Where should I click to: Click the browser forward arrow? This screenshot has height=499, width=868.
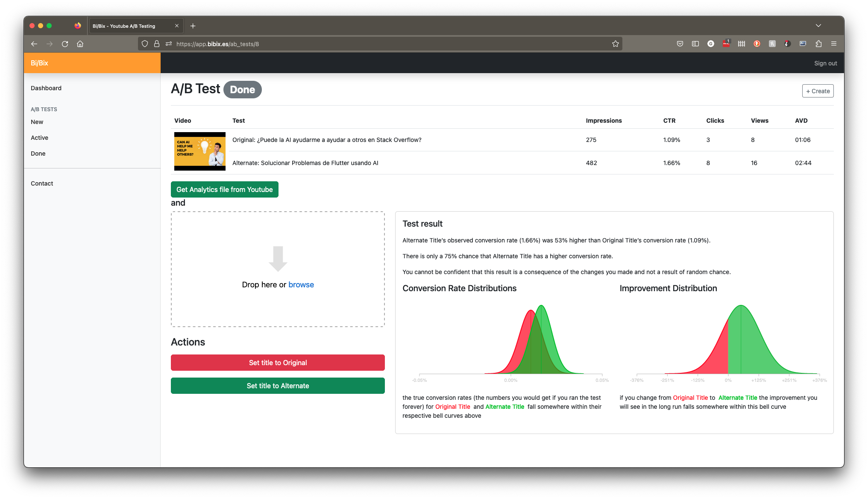pyautogui.click(x=50, y=44)
